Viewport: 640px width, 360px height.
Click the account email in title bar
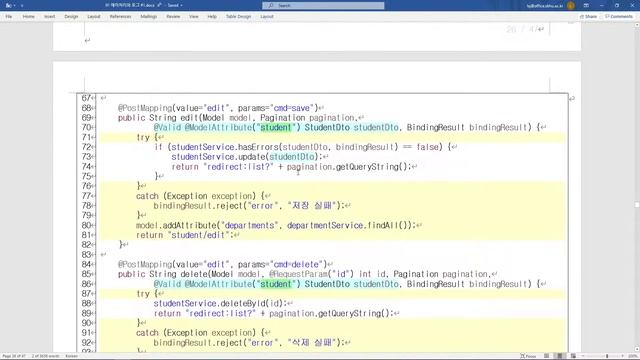click(x=544, y=6)
